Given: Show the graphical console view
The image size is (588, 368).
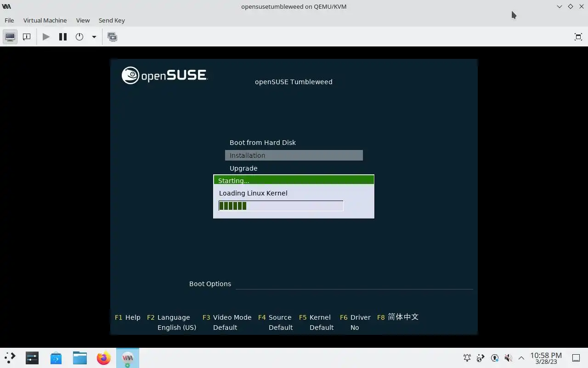Looking at the screenshot, I should (x=10, y=37).
